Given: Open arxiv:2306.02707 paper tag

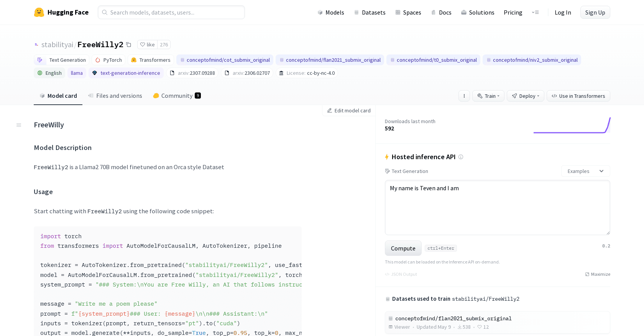Looking at the screenshot, I should click(x=247, y=73).
